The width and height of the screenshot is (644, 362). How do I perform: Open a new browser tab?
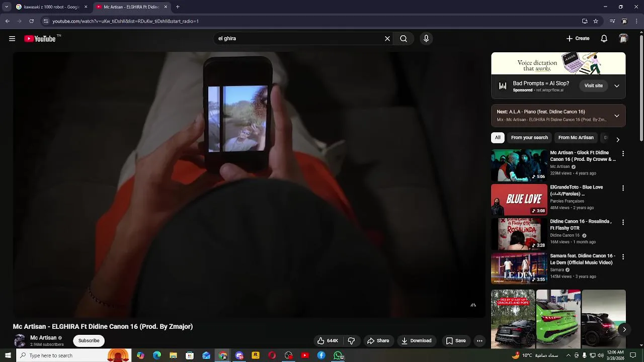pos(178,7)
